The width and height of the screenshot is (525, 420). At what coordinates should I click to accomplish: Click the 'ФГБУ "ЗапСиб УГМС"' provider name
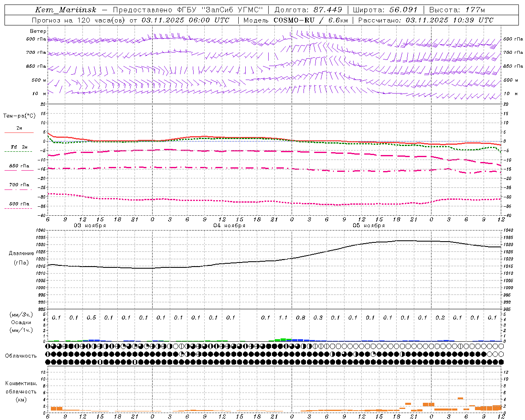point(220,10)
